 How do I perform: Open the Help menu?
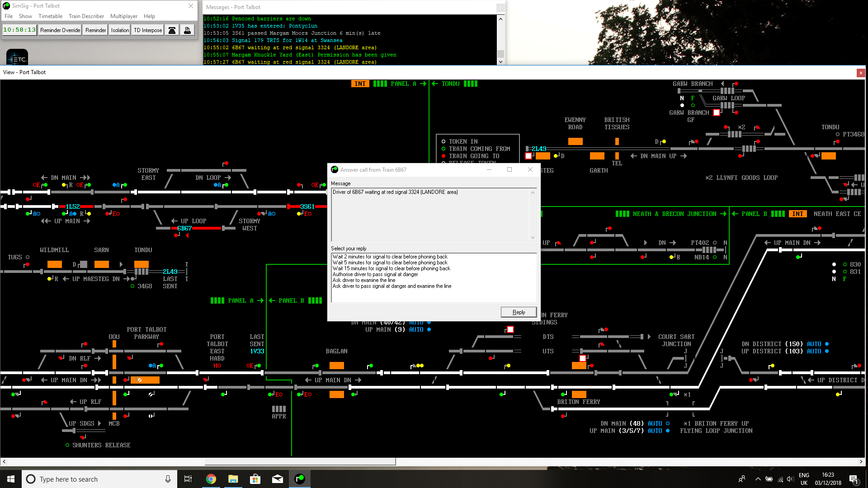(x=149, y=16)
